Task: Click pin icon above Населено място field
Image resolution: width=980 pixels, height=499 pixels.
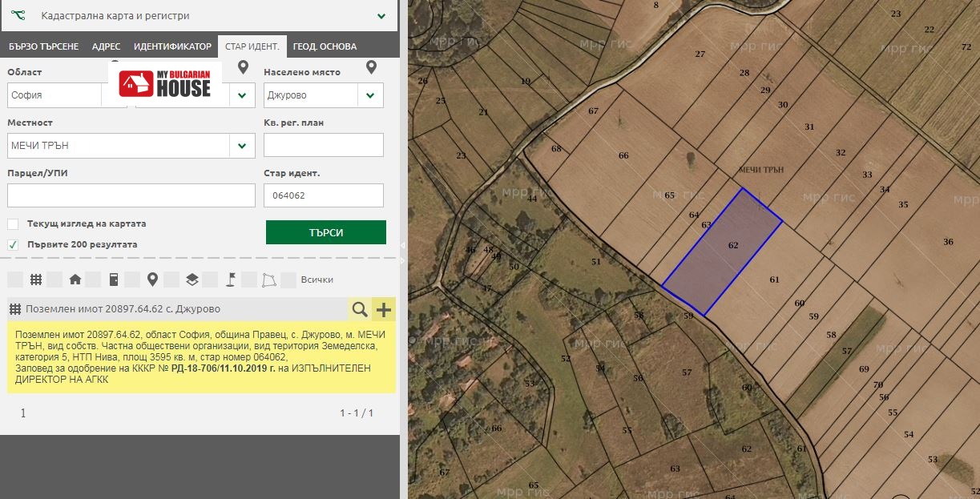Action: tap(371, 68)
